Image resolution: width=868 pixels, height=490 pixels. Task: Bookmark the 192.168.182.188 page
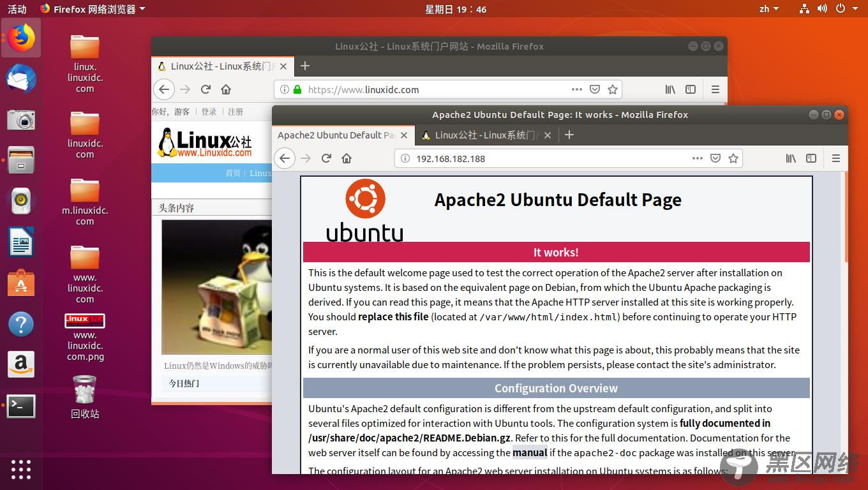tap(733, 158)
